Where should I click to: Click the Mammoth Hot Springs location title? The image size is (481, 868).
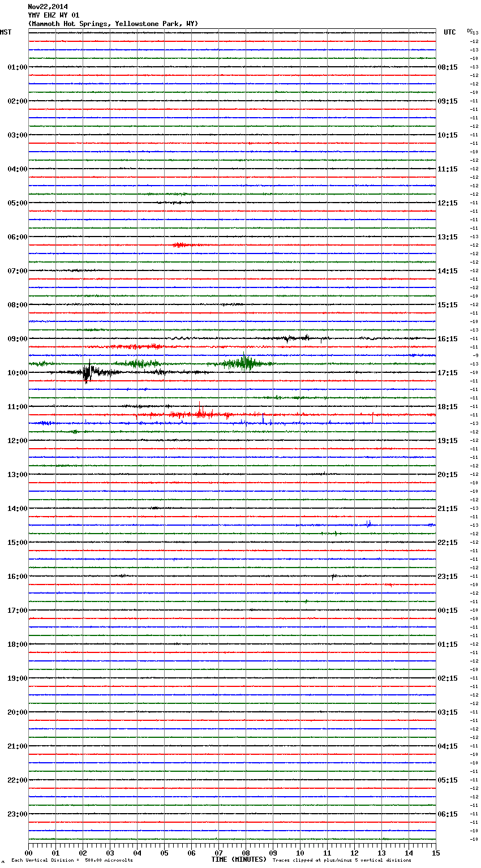pos(113,24)
